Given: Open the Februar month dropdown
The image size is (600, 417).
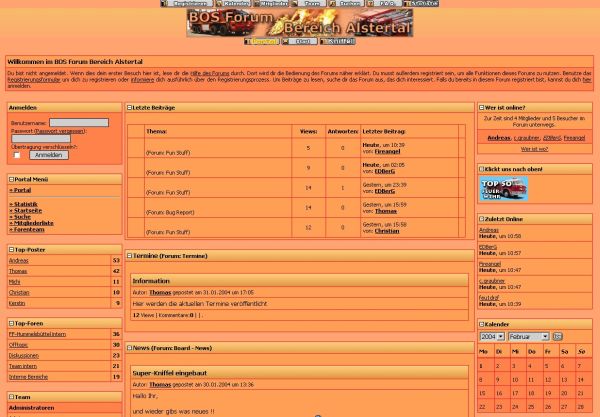Looking at the screenshot, I should [x=528, y=337].
